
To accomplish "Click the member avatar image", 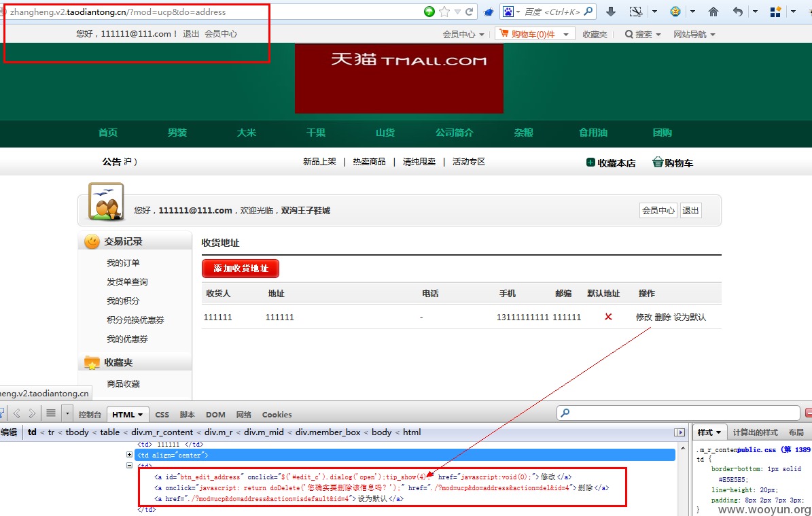I will (x=106, y=201).
